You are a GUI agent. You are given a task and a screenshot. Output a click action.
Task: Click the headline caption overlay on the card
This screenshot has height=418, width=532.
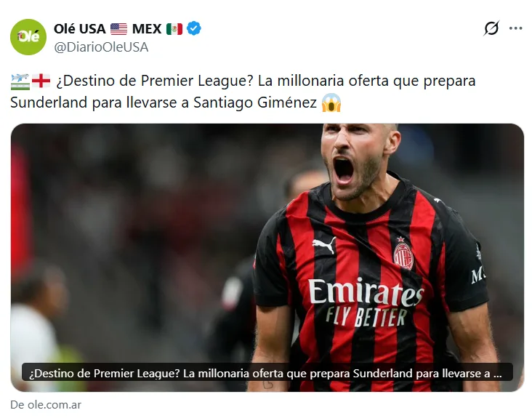(267, 372)
